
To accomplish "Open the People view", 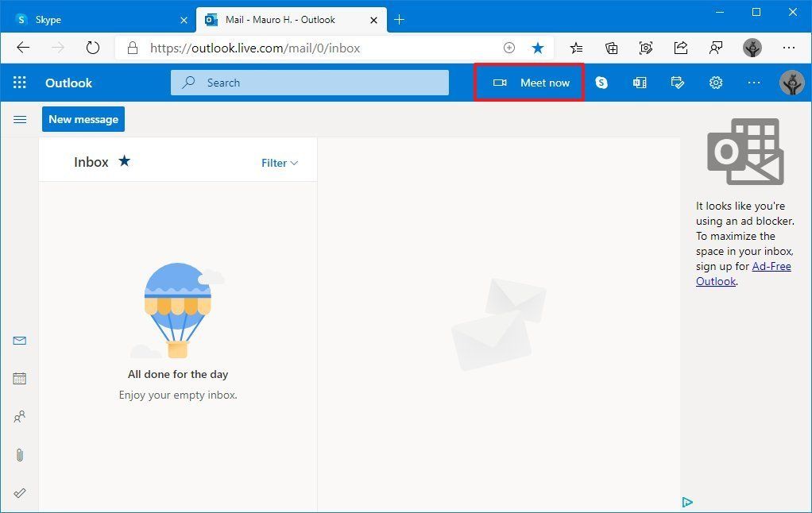I will pos(19,416).
